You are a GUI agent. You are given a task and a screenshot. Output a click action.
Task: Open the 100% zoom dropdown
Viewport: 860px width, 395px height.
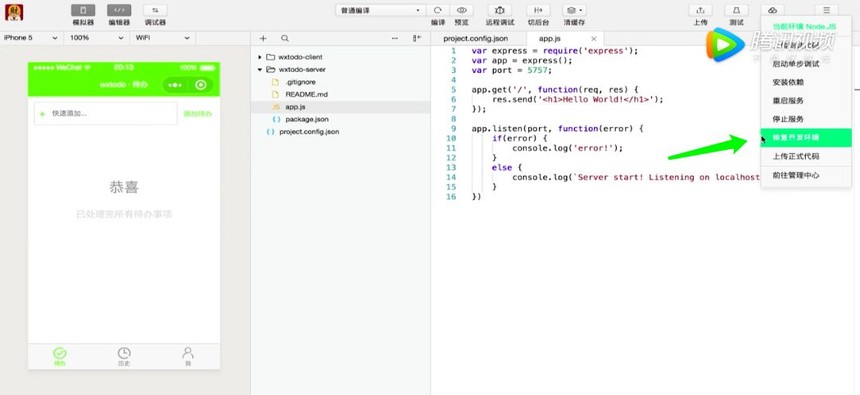(97, 38)
